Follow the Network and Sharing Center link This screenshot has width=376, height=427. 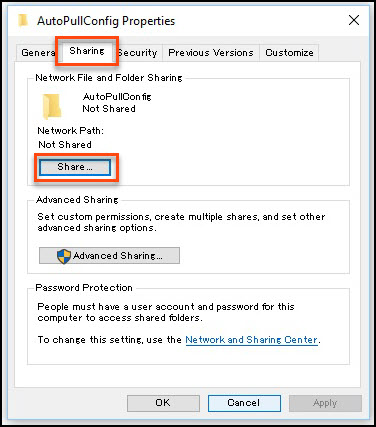click(x=251, y=340)
